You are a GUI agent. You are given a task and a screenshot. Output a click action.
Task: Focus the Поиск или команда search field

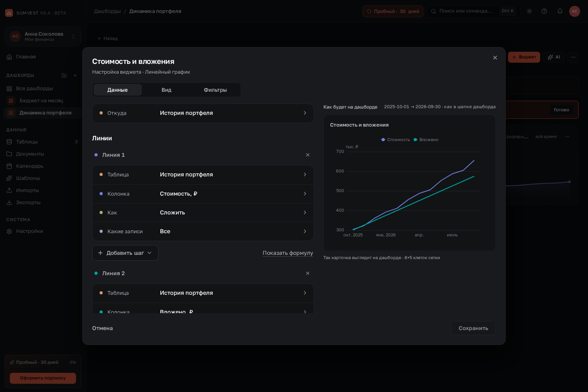[474, 11]
